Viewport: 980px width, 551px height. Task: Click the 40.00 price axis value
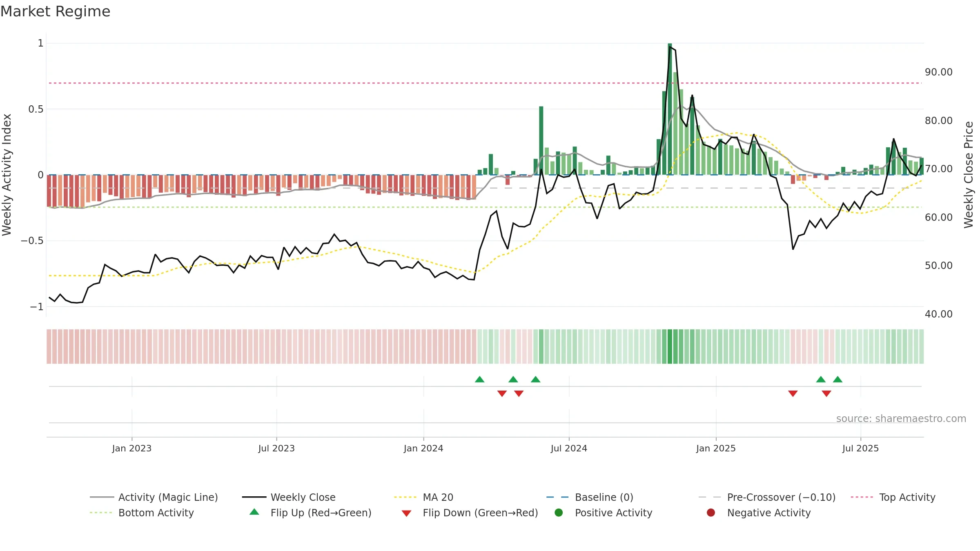pyautogui.click(x=939, y=314)
